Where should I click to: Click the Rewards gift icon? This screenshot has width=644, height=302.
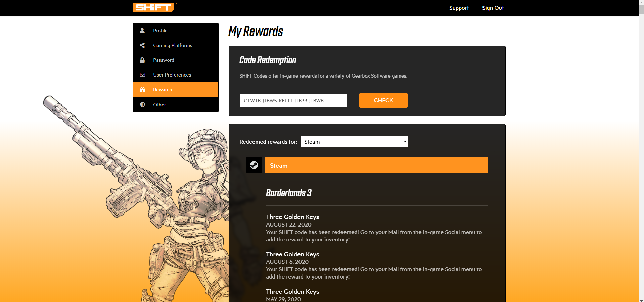pos(142,90)
